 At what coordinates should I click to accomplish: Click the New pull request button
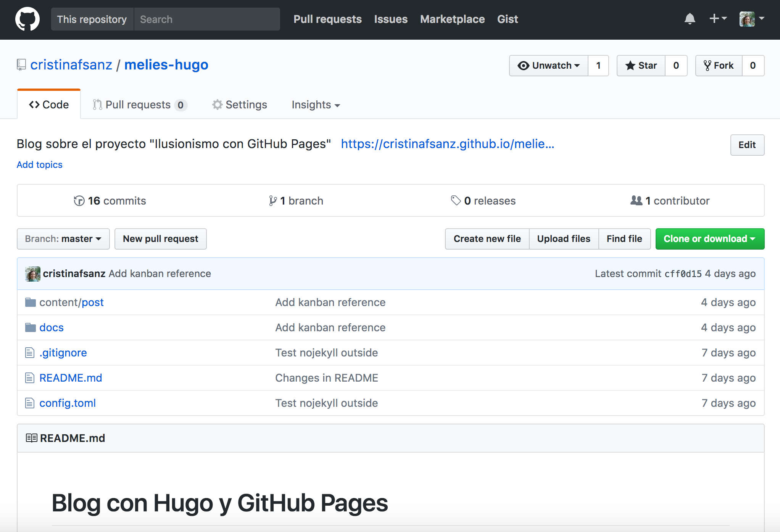pyautogui.click(x=161, y=239)
